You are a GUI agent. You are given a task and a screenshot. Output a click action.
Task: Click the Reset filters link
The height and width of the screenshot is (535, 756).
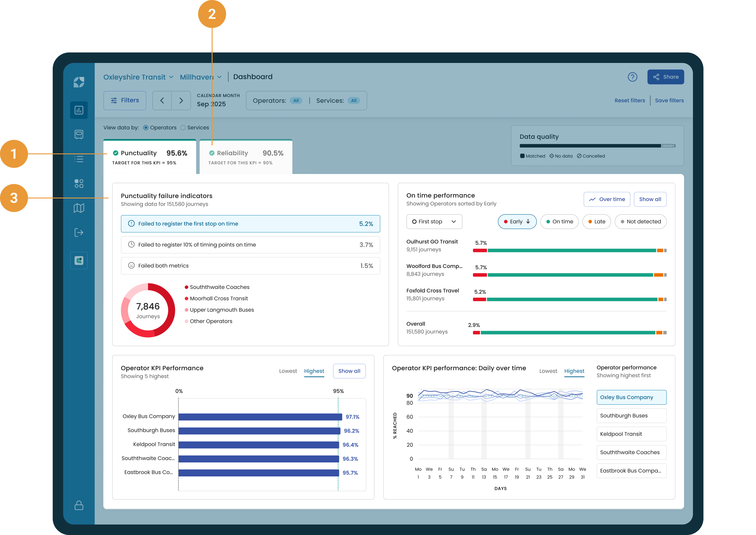pos(629,101)
